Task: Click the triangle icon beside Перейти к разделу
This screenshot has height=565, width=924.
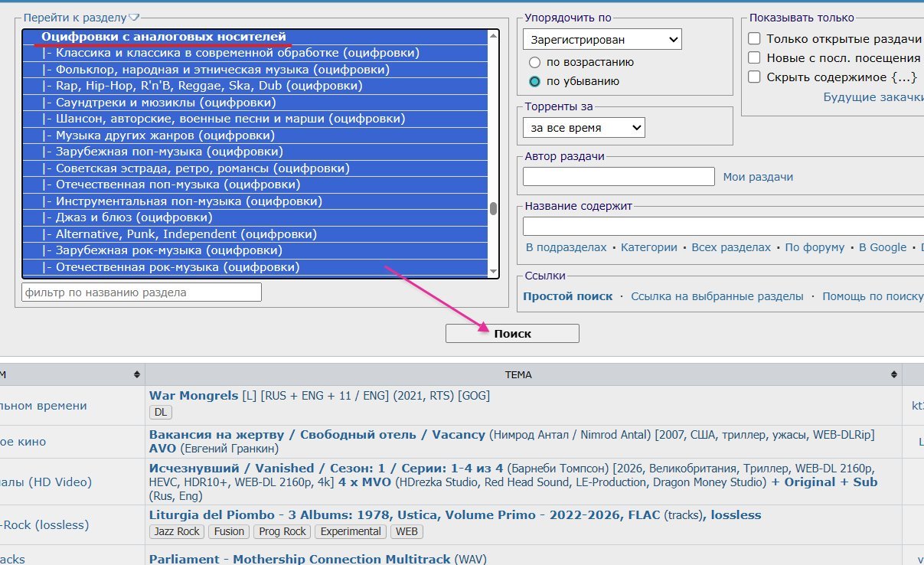Action: click(134, 18)
